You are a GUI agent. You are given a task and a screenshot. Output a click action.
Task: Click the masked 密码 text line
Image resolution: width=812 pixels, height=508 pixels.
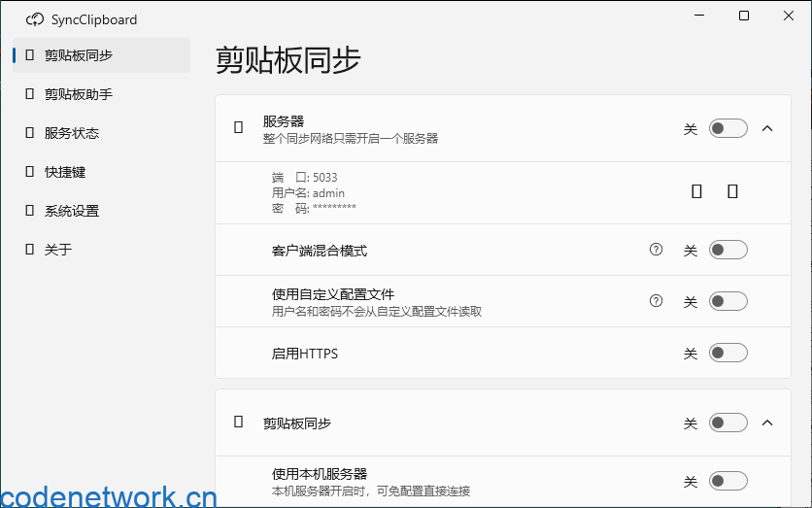(x=314, y=208)
